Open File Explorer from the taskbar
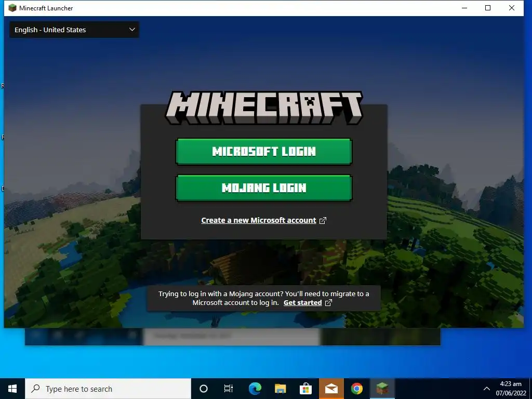Screen dimensions: 532x399 (280, 389)
